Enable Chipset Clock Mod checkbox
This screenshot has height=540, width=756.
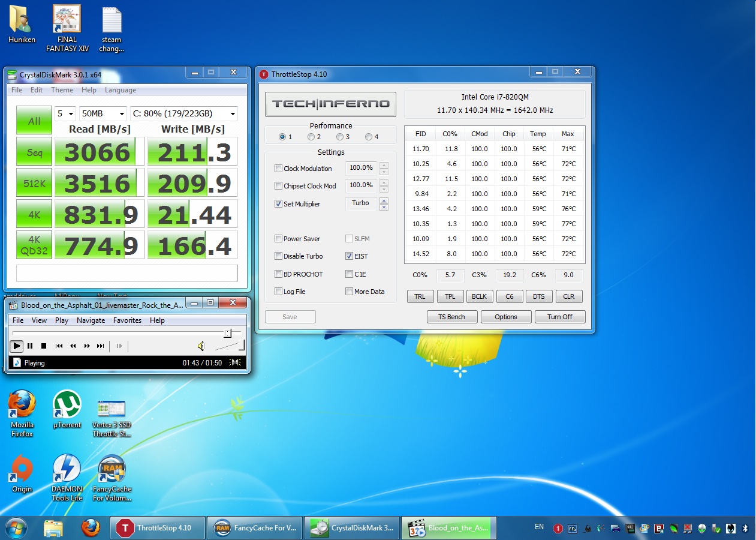278,186
